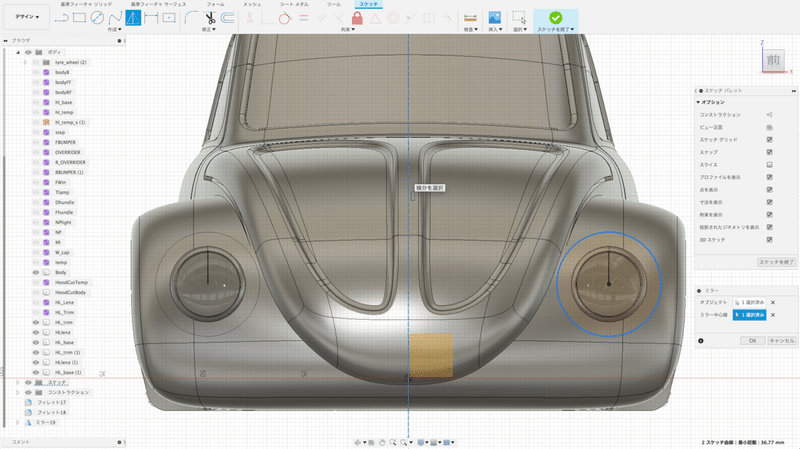
Task: Enable the Slice checkbox
Action: tap(769, 165)
